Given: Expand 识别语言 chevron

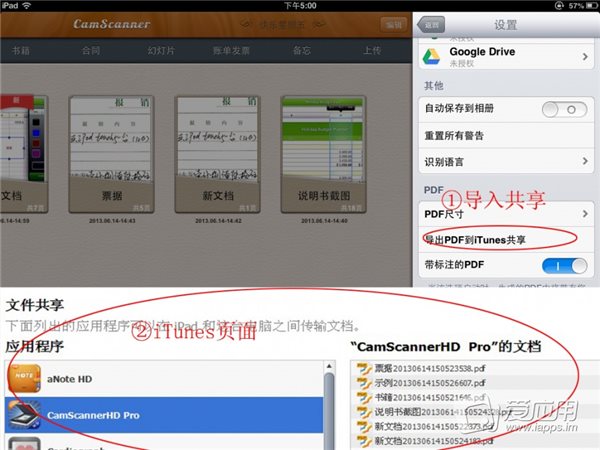Looking at the screenshot, I should pos(585,161).
